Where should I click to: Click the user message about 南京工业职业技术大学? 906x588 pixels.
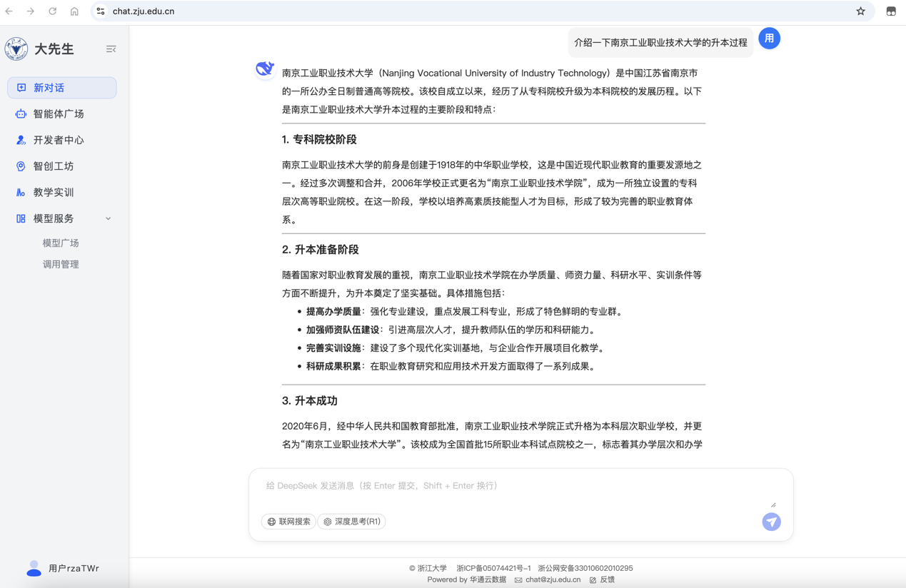coord(660,43)
